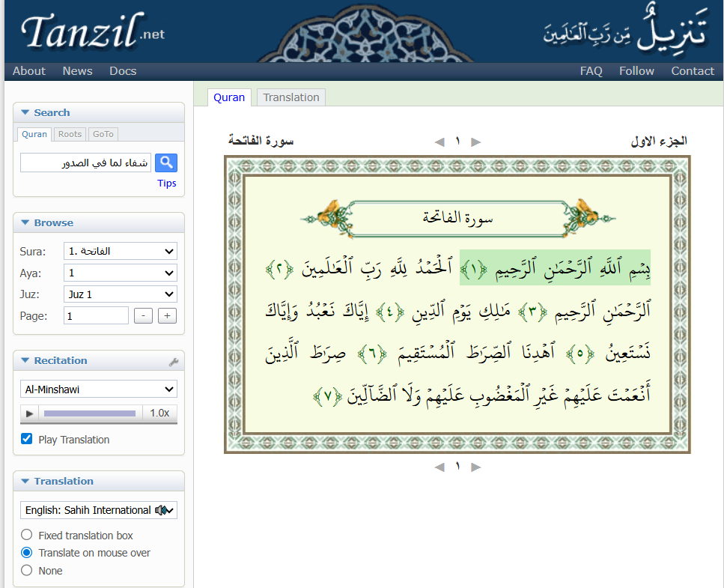Click Arabic sura name above page
This screenshot has width=724, height=588.
click(x=261, y=140)
